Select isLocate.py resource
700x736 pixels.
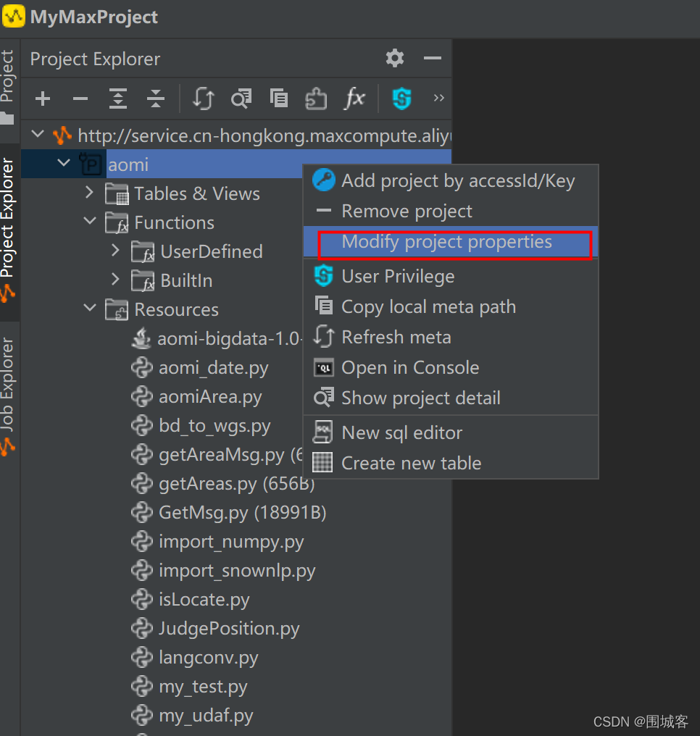coord(204,600)
